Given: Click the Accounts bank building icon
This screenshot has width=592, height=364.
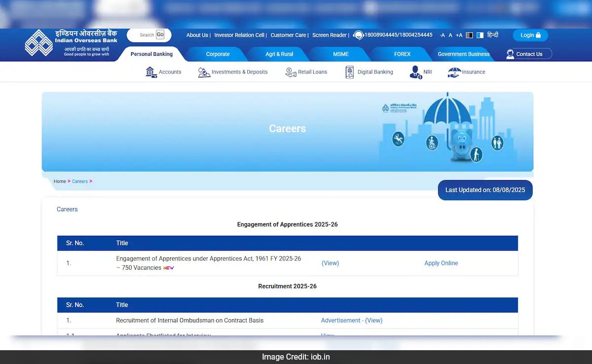Looking at the screenshot, I should click(151, 72).
